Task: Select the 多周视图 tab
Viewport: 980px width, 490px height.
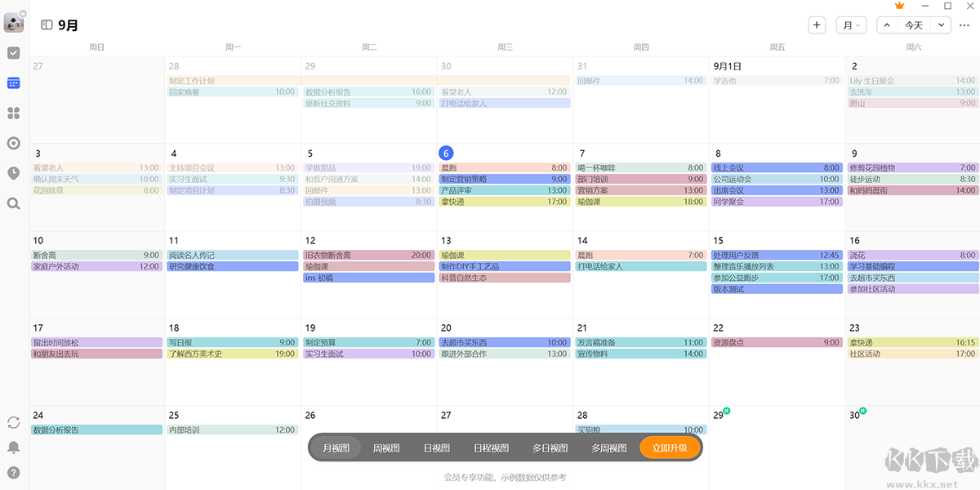Action: click(x=608, y=448)
